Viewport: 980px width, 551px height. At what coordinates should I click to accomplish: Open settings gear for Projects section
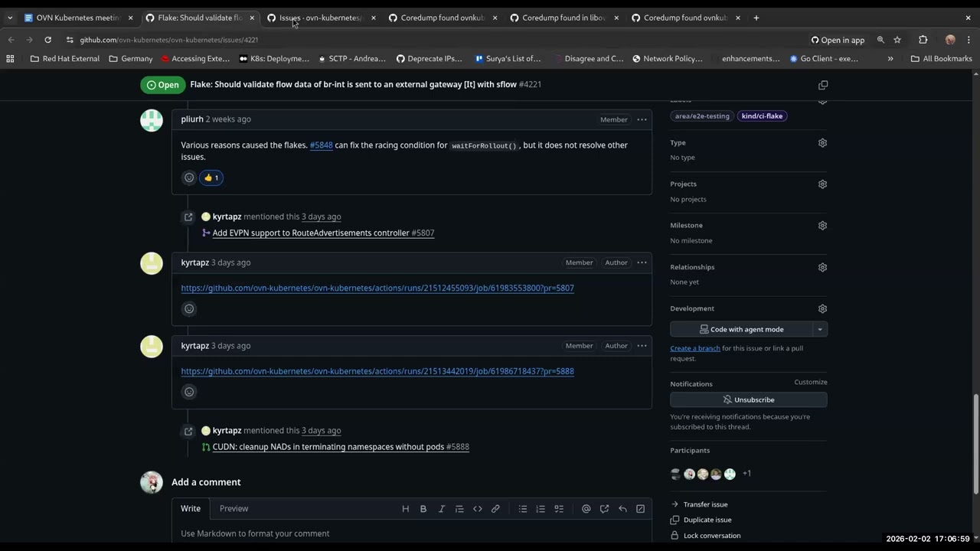coord(822,184)
